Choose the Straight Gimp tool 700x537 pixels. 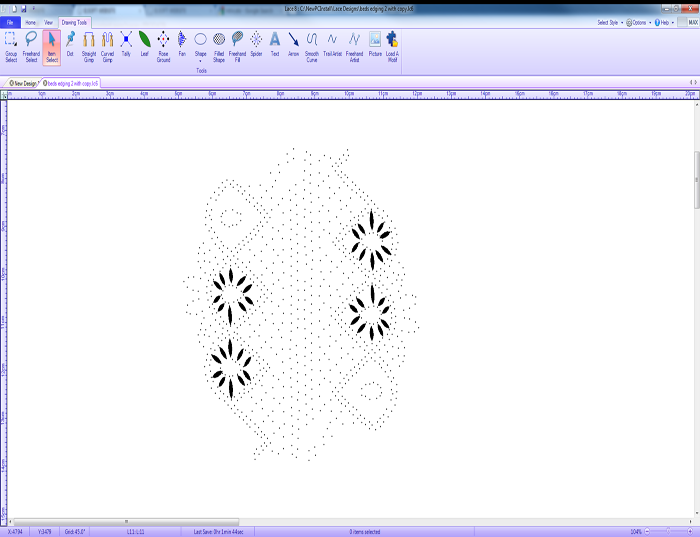coord(88,44)
